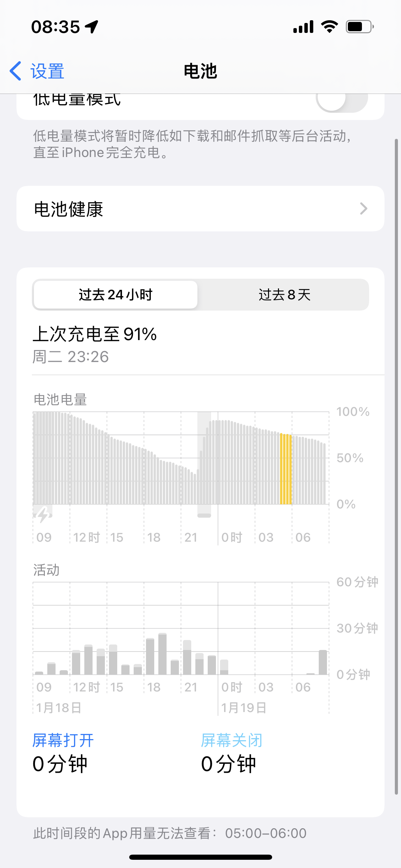Open the 电池健康 chevron
Image resolution: width=401 pixels, height=868 pixels.
(x=364, y=209)
